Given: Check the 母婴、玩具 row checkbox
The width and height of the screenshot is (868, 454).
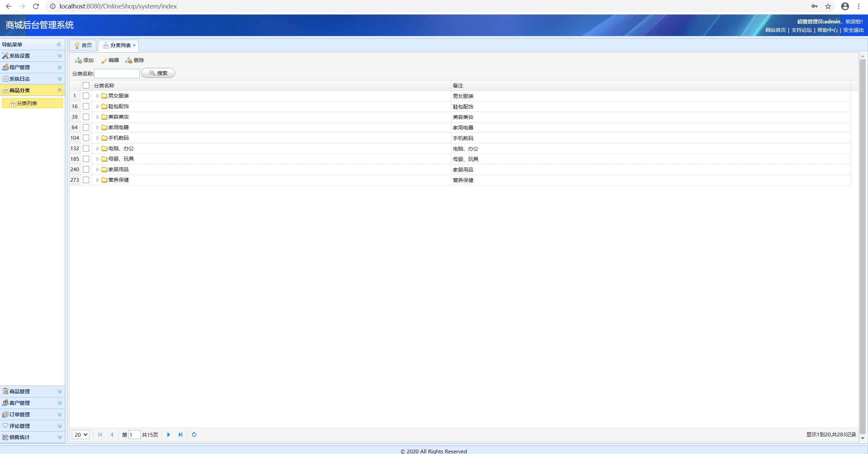Looking at the screenshot, I should point(86,159).
